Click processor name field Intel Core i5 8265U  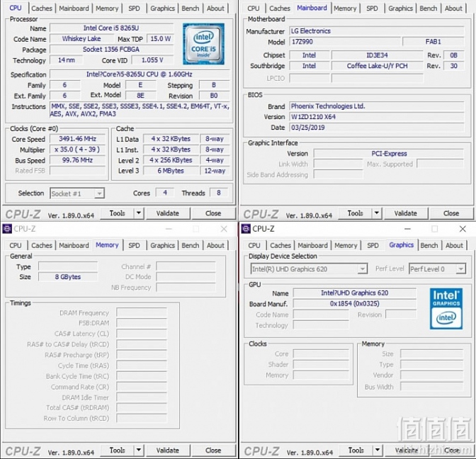point(111,28)
